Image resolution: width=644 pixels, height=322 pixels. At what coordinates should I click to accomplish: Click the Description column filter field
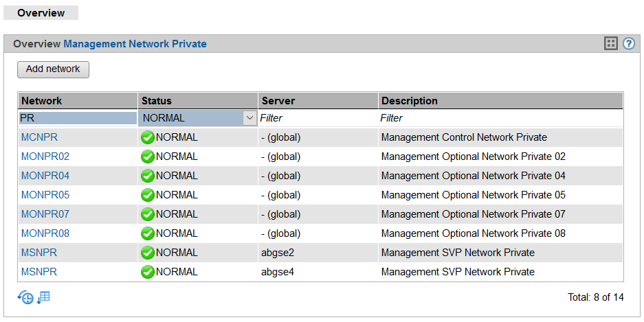[x=500, y=118]
